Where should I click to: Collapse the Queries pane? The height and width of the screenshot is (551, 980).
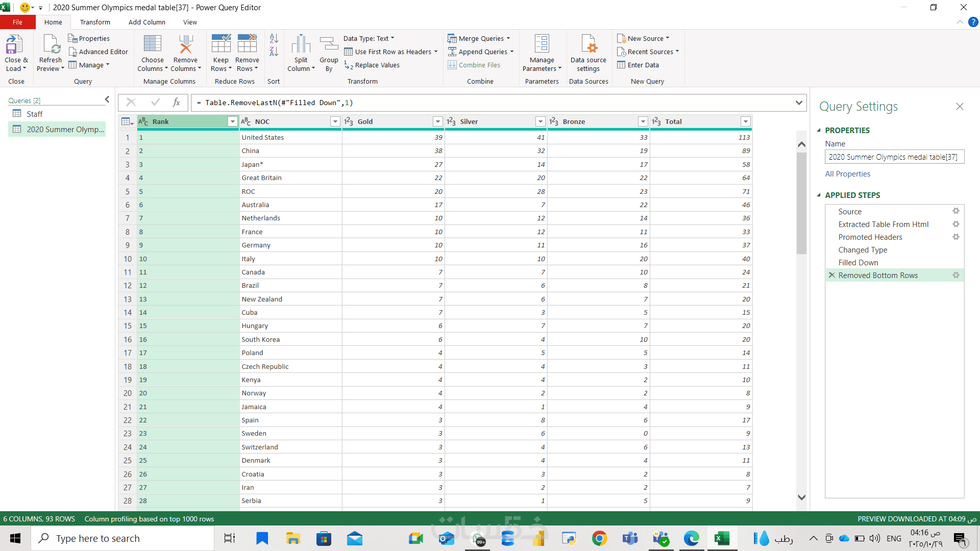107,99
